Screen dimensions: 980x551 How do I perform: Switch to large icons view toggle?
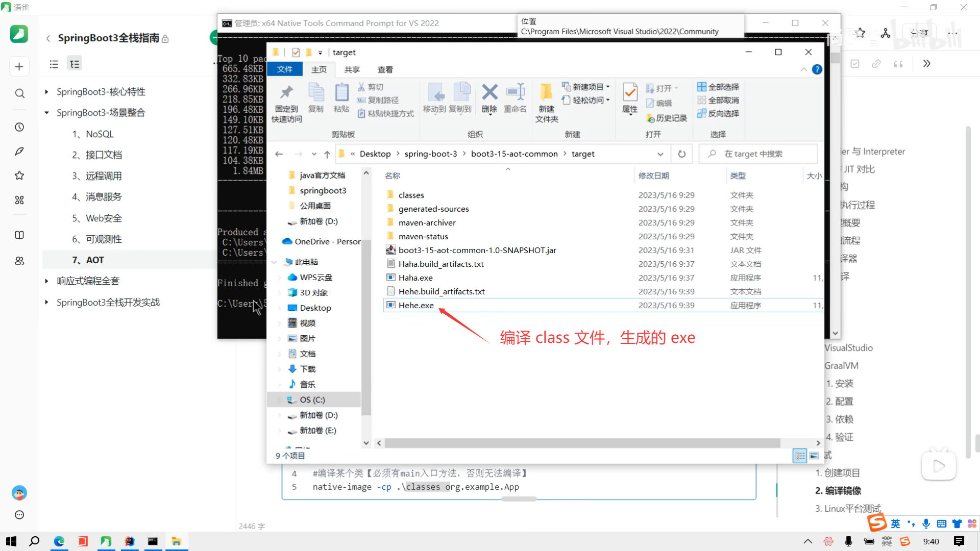814,456
